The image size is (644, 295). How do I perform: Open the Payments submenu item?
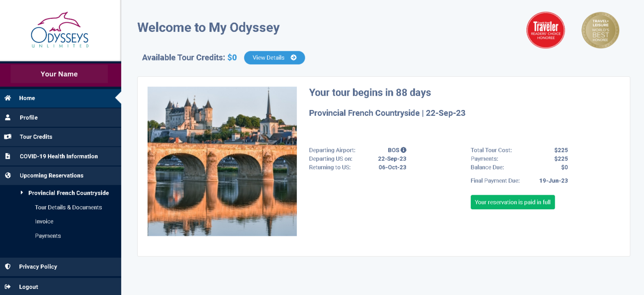(x=48, y=236)
